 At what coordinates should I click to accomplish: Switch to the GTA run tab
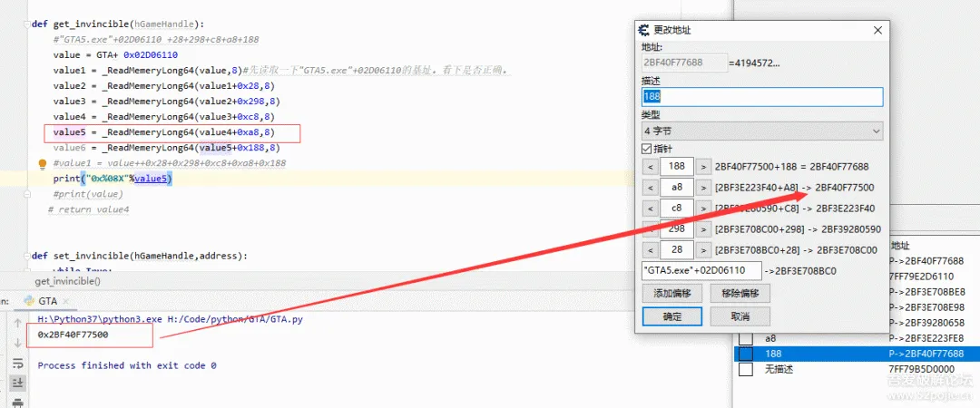tap(47, 301)
